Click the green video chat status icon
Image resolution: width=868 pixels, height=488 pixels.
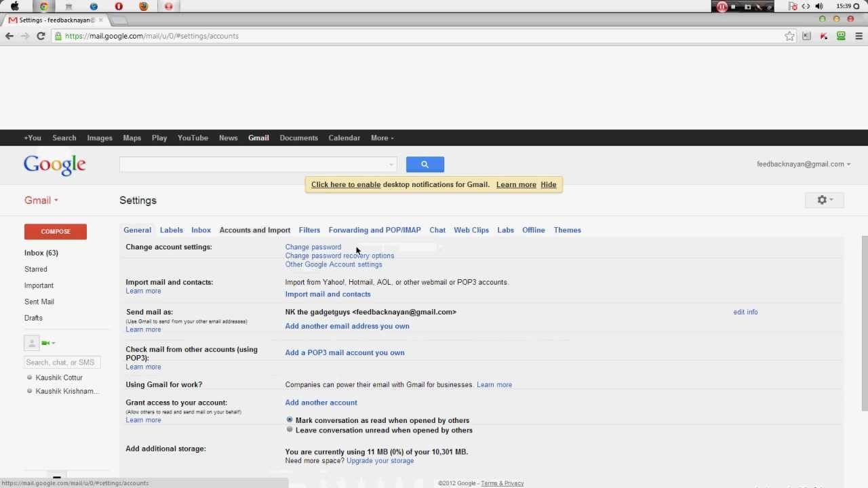(x=46, y=343)
